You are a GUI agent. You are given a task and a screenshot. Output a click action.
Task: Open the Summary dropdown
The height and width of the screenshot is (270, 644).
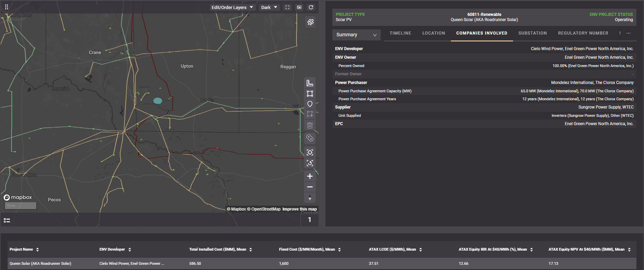356,35
